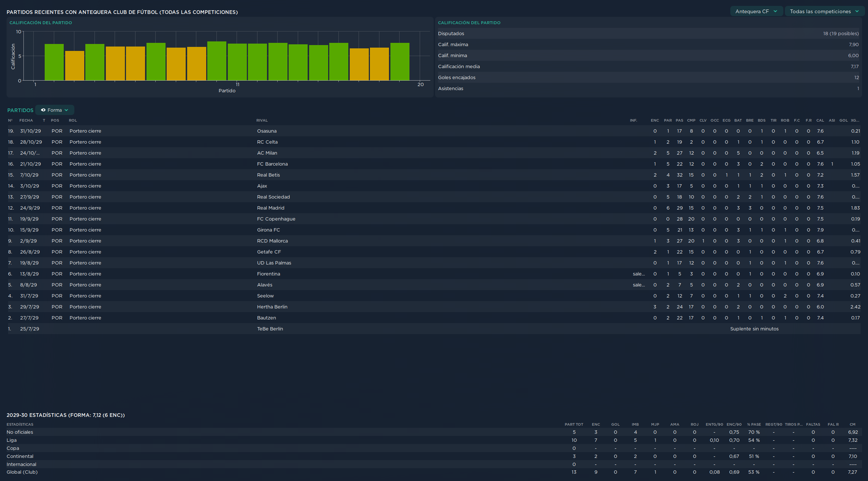This screenshot has height=481, width=868.
Task: Click the 'Disputados' summary row
Action: pos(648,34)
